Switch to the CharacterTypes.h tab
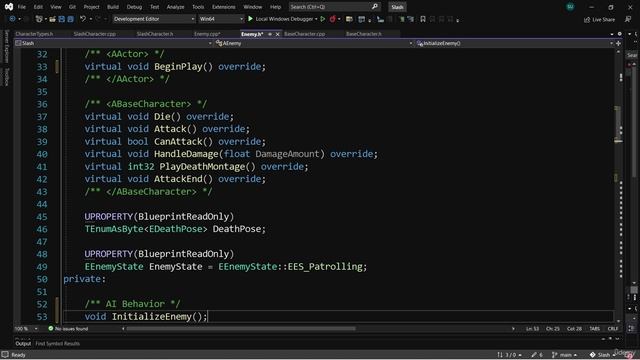 point(34,34)
